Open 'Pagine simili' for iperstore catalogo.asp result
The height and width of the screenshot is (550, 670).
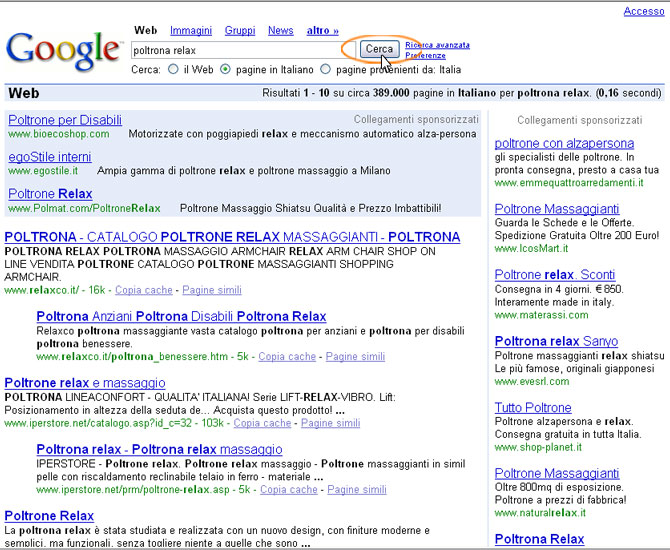coord(330,423)
